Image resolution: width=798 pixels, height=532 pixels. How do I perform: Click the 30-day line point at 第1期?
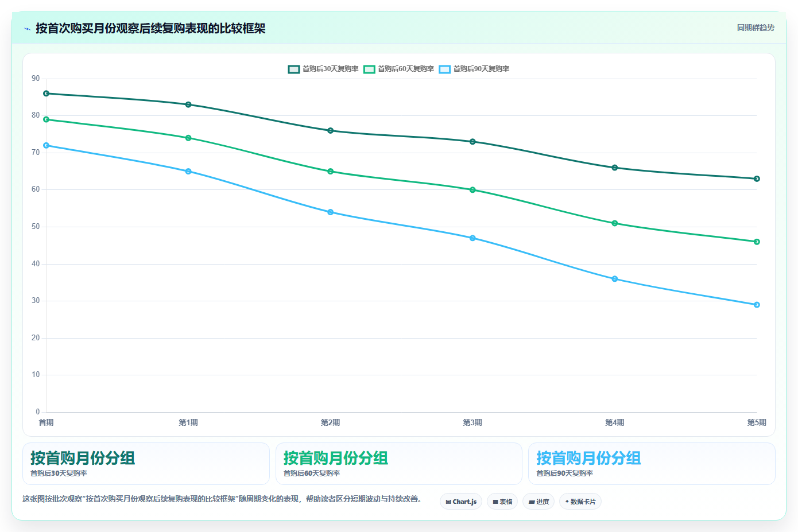pyautogui.click(x=188, y=104)
